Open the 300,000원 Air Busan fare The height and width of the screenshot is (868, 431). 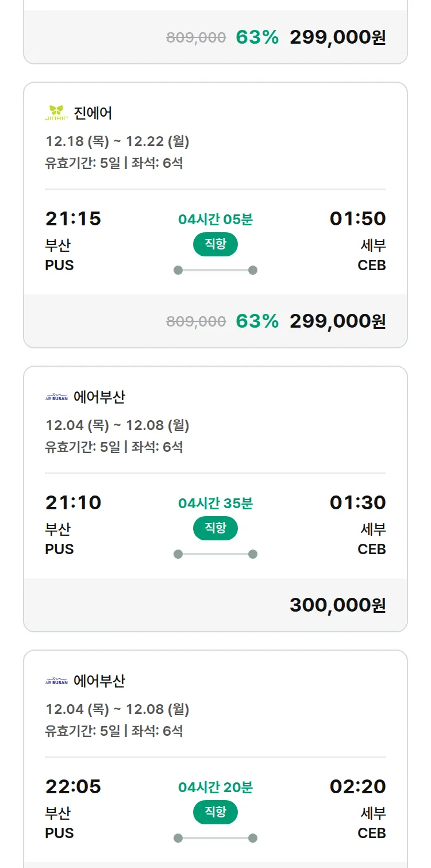pyautogui.click(x=337, y=605)
